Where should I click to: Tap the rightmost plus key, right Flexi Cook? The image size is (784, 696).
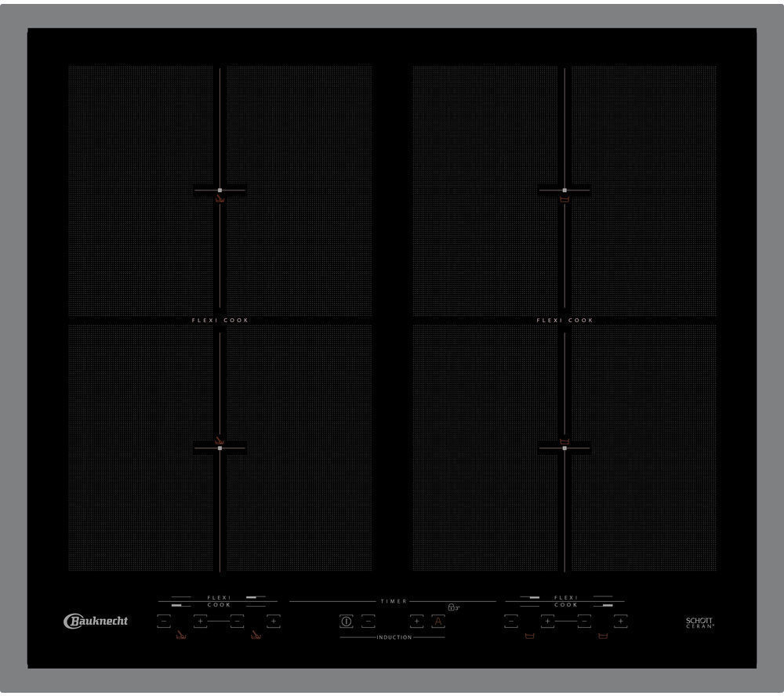click(x=620, y=621)
